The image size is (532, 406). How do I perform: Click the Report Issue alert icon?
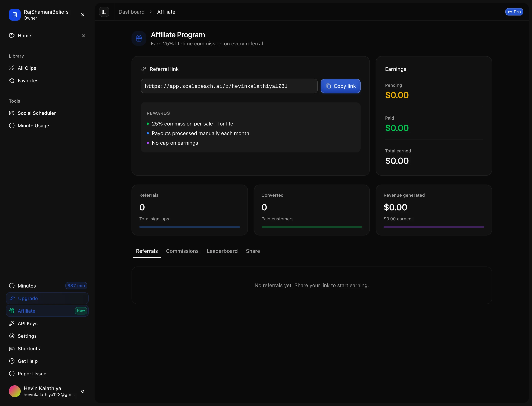tap(12, 374)
